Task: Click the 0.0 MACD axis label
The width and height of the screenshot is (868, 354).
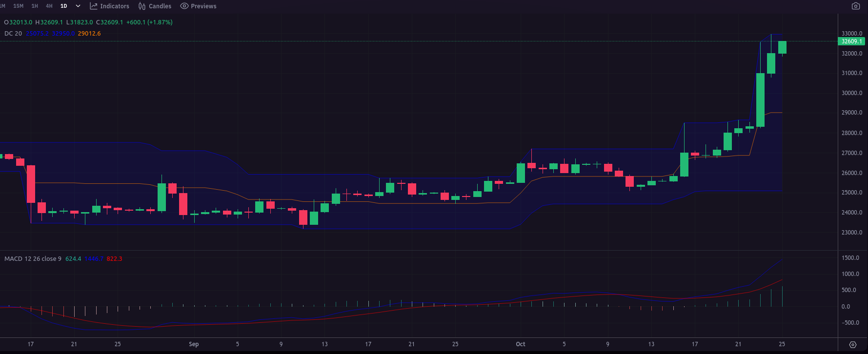Action: coord(846,307)
